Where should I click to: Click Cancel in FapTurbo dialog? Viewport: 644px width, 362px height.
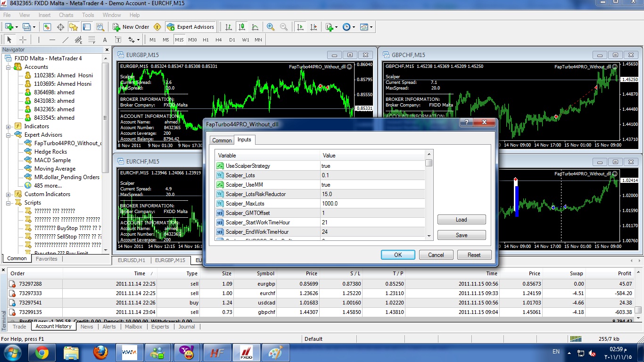(436, 255)
